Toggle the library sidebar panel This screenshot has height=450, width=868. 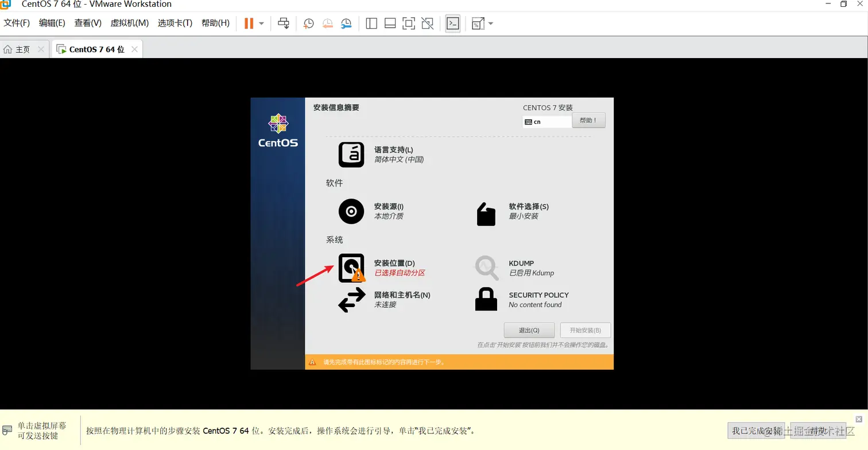(371, 24)
